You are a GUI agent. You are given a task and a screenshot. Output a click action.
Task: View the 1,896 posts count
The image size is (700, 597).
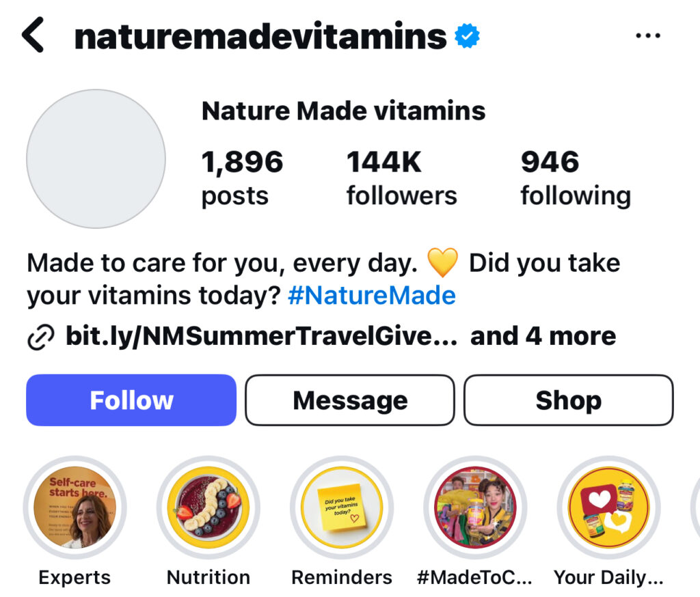pyautogui.click(x=242, y=178)
